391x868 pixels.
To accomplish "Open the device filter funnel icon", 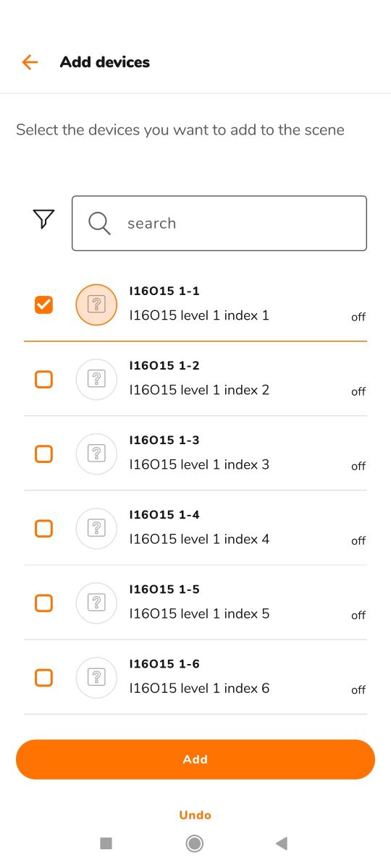I will click(x=44, y=219).
